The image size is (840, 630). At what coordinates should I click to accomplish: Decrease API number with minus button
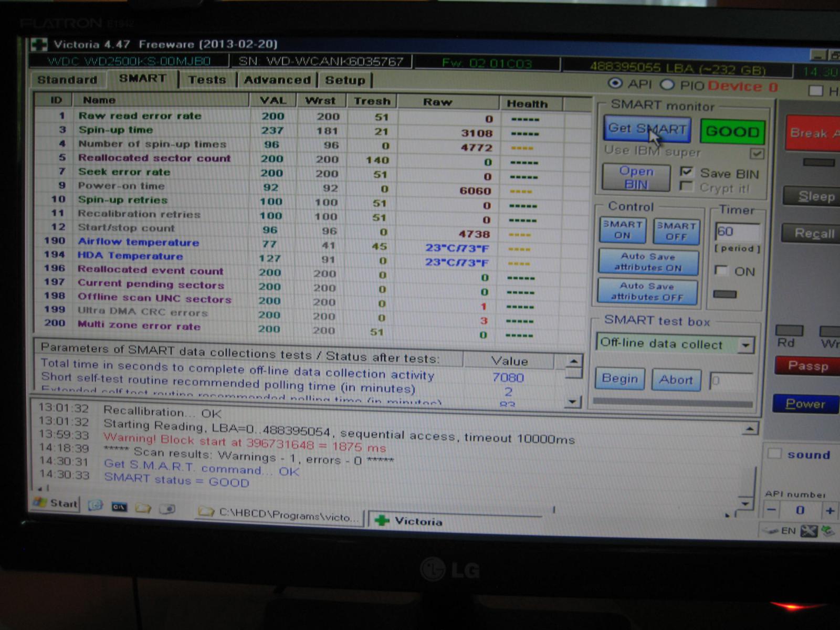pos(771,509)
